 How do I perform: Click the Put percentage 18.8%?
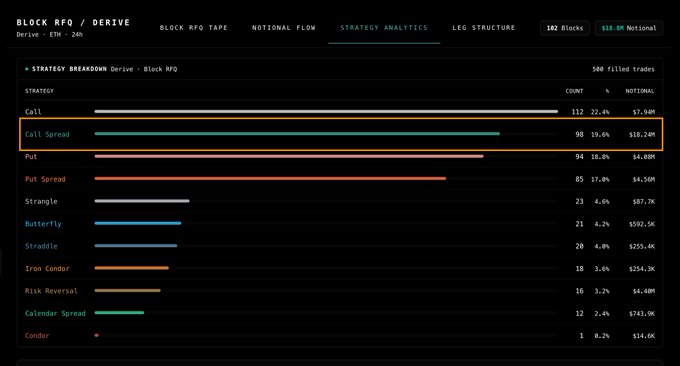600,157
